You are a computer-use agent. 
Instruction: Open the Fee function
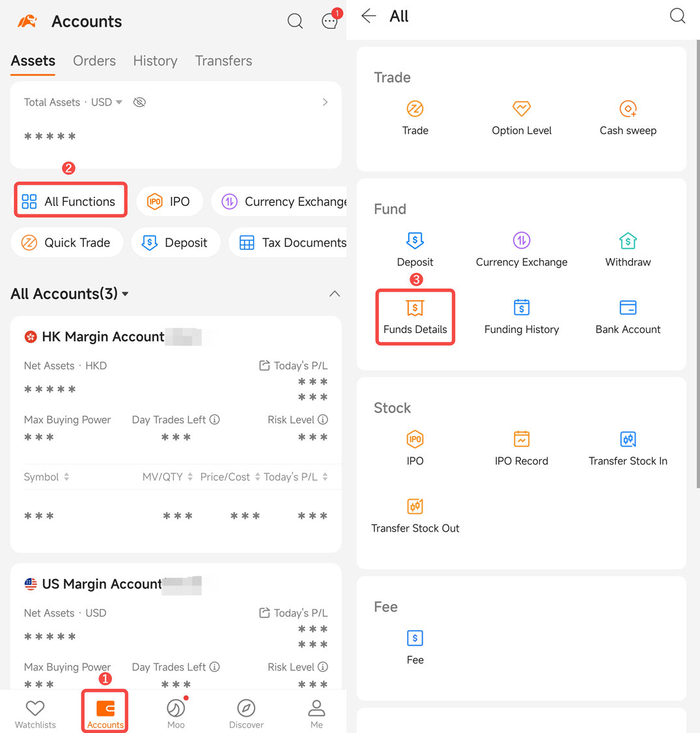415,648
